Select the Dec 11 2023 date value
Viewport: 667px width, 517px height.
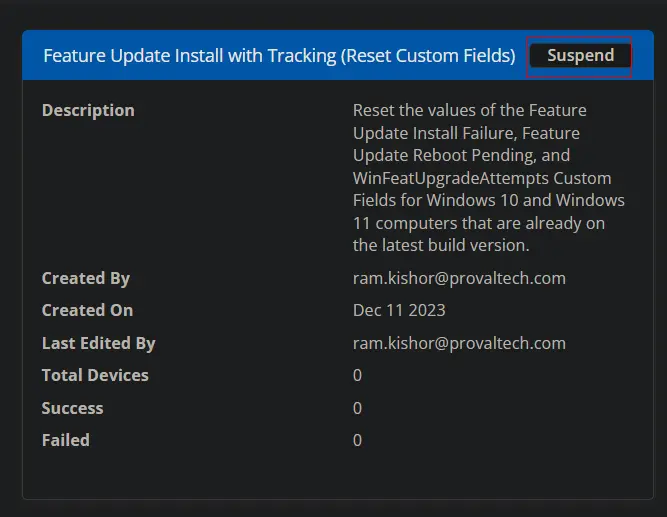(x=399, y=310)
